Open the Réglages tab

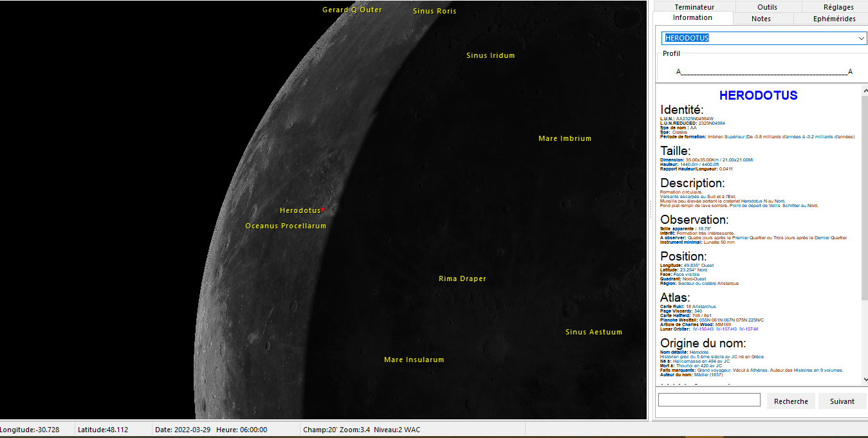[x=838, y=7]
